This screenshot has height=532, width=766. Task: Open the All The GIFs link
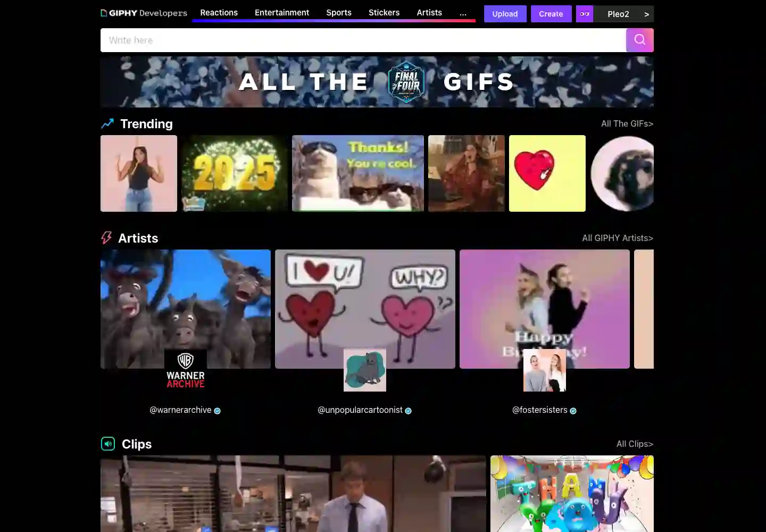(627, 123)
